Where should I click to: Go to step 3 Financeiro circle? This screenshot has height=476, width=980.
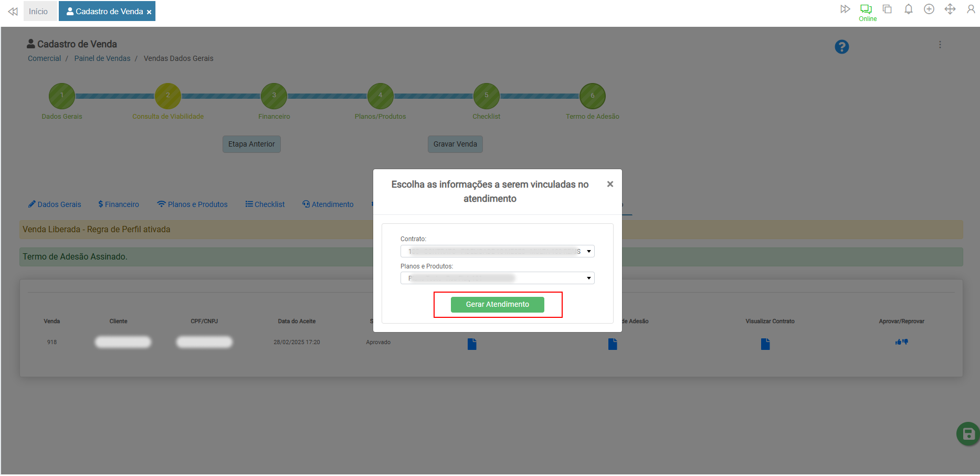274,96
